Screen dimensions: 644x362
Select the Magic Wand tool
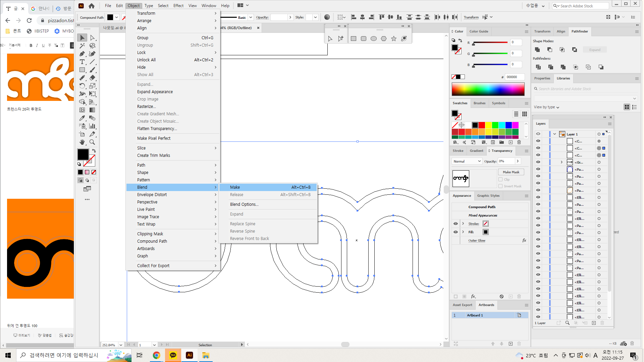pyautogui.click(x=82, y=46)
